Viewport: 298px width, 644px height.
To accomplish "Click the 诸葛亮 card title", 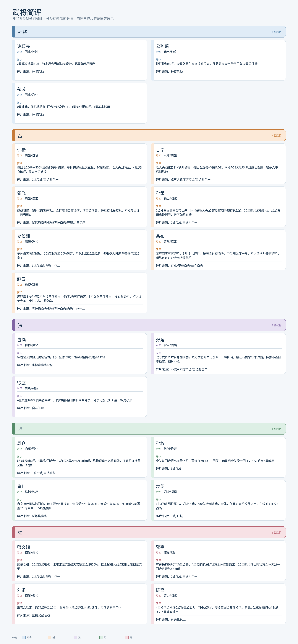I will click(x=24, y=46).
